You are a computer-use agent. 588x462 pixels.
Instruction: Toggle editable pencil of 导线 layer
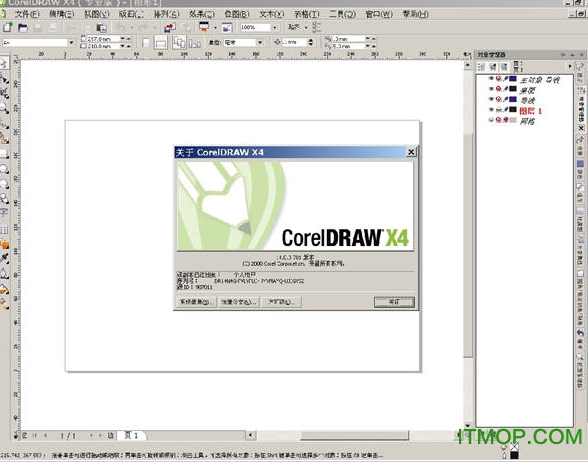506,99
